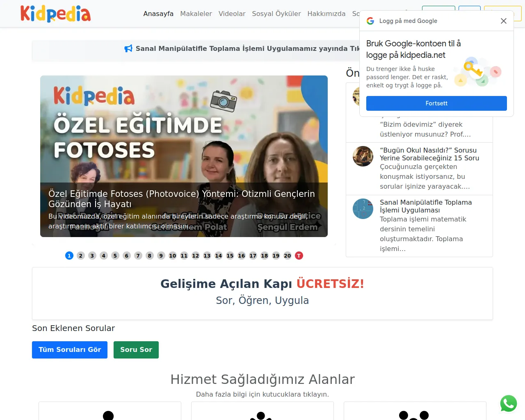The image size is (525, 420).
Task: Click the Fortsett button
Action: point(436,103)
